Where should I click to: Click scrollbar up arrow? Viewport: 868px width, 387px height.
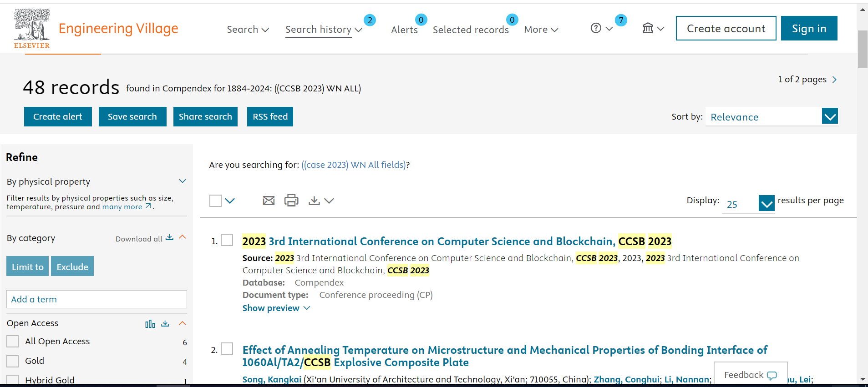863,9
